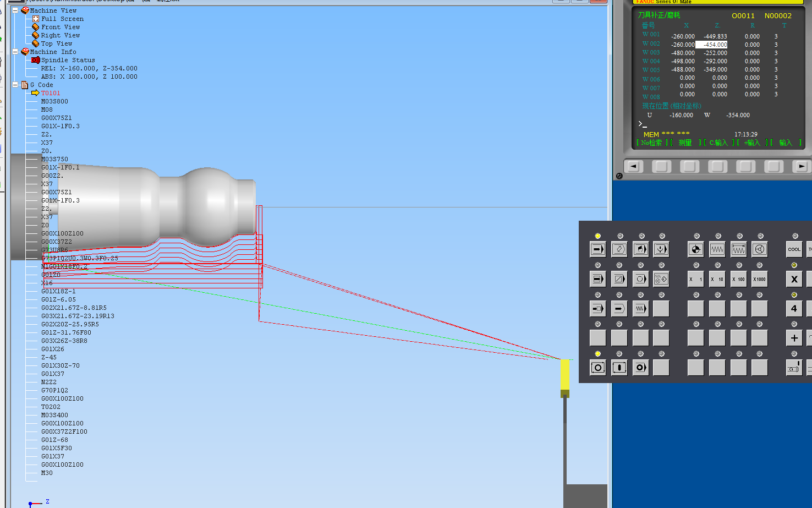The width and height of the screenshot is (812, 508).
Task: Click the right arrow softkey below the CRT
Action: (802, 166)
